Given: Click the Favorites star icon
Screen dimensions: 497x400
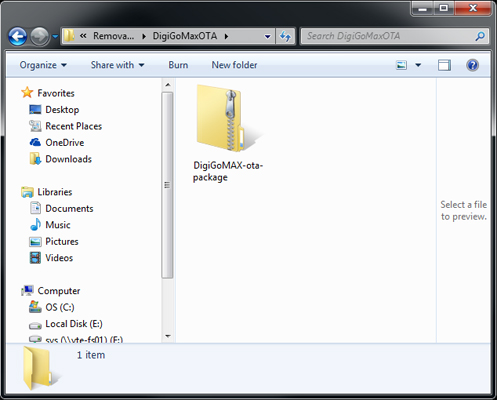Looking at the screenshot, I should click(x=27, y=93).
